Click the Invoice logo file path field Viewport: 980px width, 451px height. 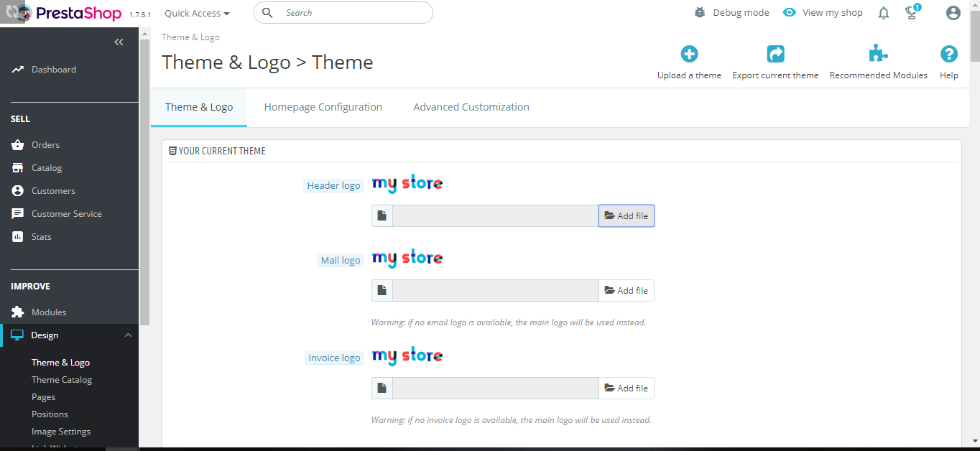[496, 389]
